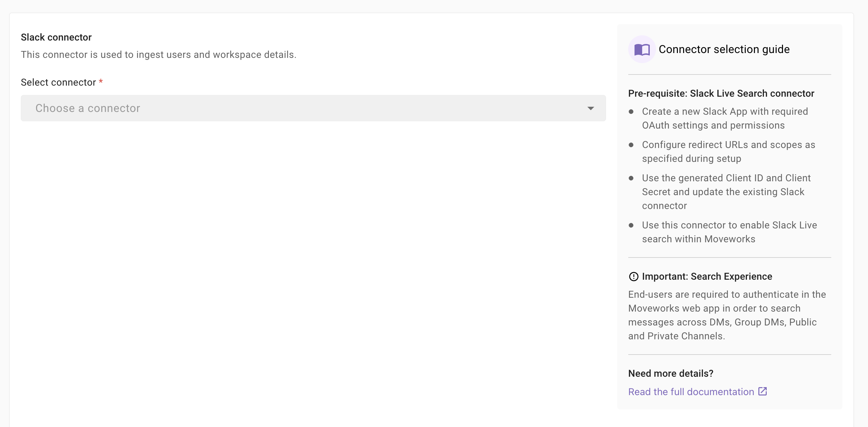Screen dimensions: 868x427
Task: Click the 'OAuth settings and permissions' bullet text
Action: click(x=713, y=125)
